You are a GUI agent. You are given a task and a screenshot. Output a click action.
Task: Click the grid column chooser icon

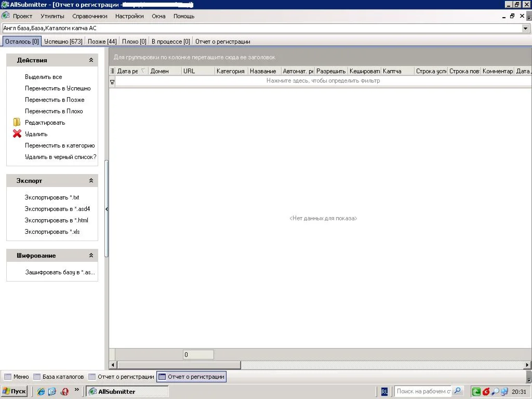point(112,71)
